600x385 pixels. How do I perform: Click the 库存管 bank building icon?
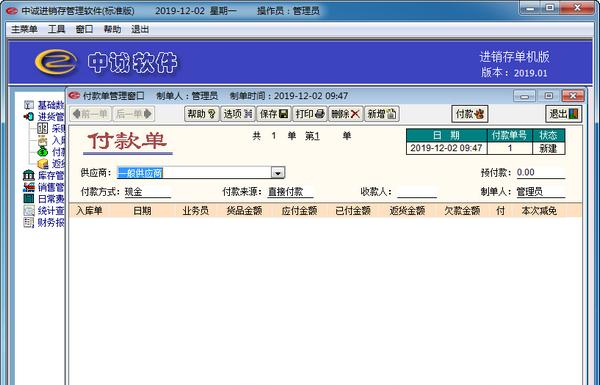29,175
